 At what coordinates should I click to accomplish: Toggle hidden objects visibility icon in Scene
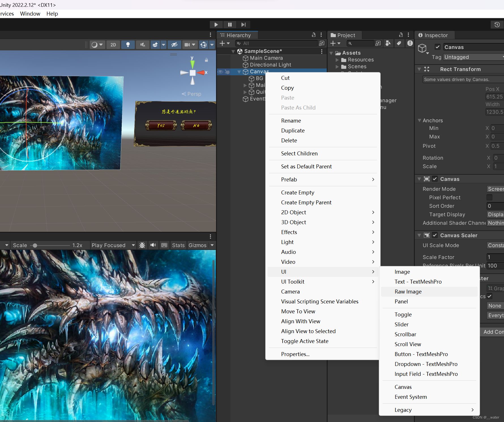point(174,45)
